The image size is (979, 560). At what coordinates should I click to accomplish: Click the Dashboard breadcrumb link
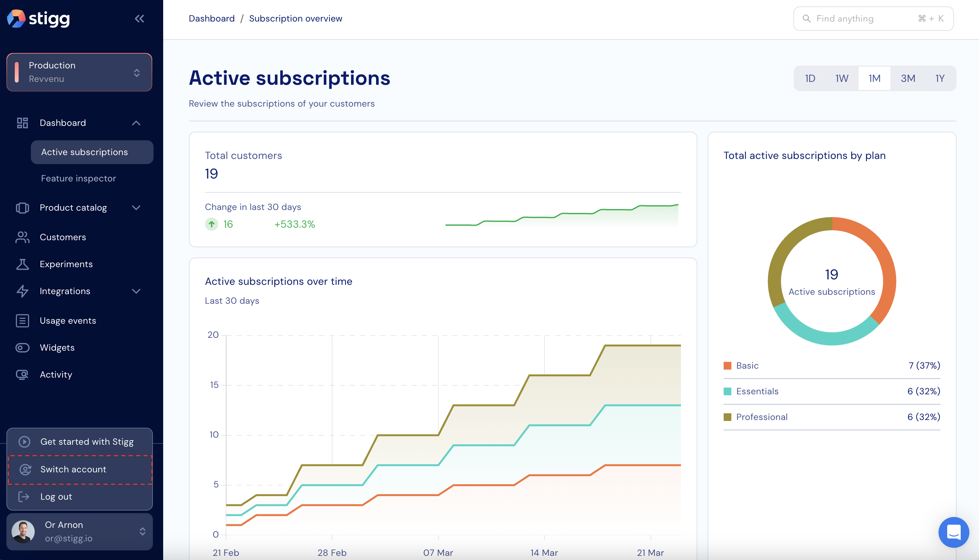tap(212, 18)
